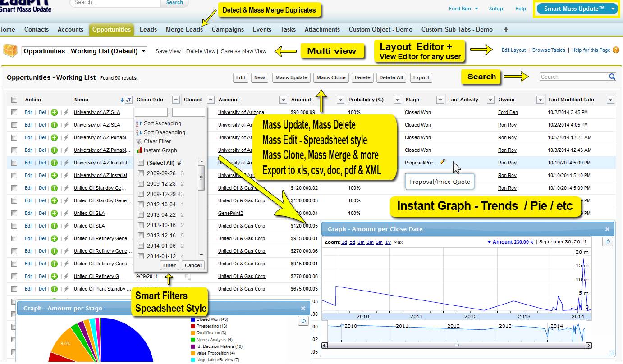Click the red Prospecting legend swatch

(x=193, y=326)
